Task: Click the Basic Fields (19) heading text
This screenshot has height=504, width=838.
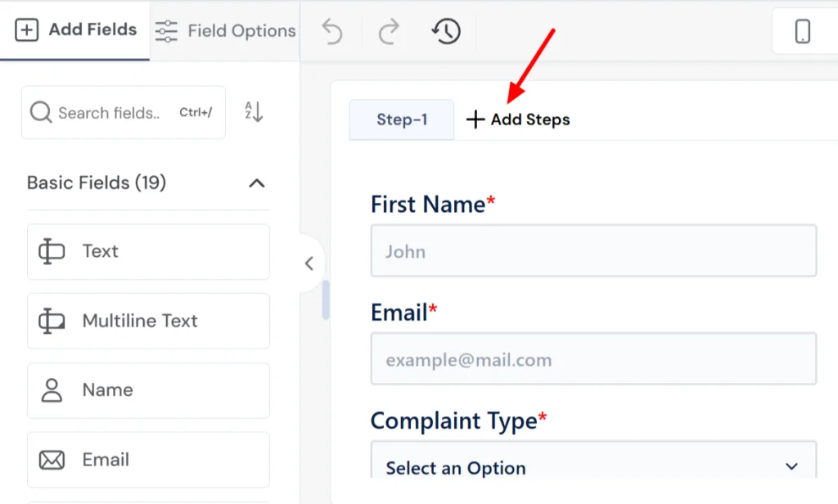Action: click(97, 182)
